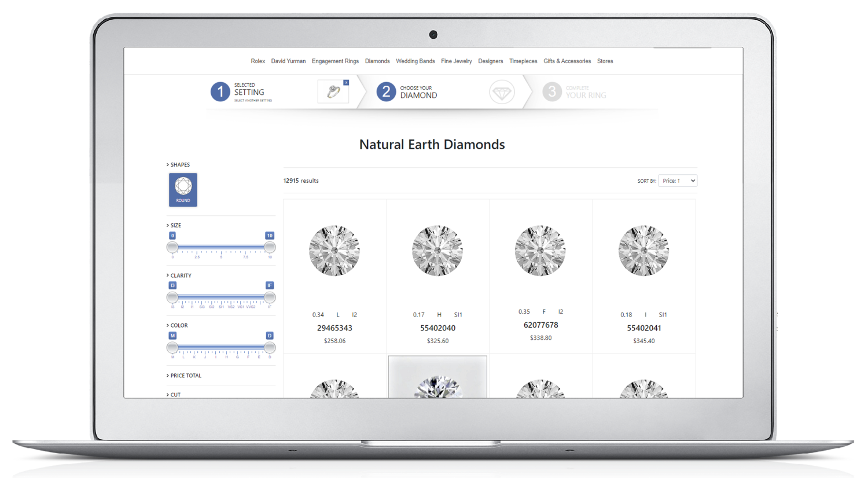Click the Clarity slider IF maximum handle

(270, 297)
